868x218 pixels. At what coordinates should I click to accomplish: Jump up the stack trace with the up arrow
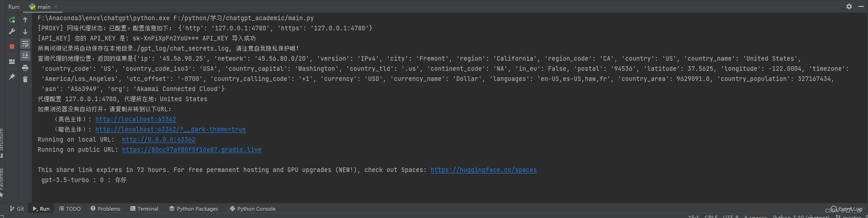(25, 20)
